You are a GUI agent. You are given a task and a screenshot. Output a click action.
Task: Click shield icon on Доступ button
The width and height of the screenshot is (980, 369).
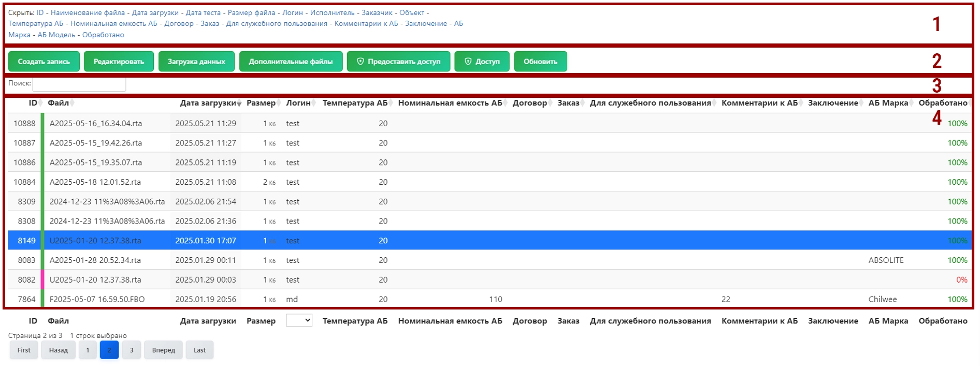click(x=468, y=62)
